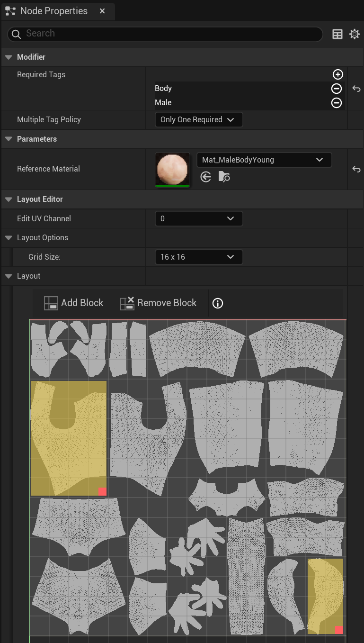Collapse the Layout group
The width and height of the screenshot is (364, 643).
[8, 276]
